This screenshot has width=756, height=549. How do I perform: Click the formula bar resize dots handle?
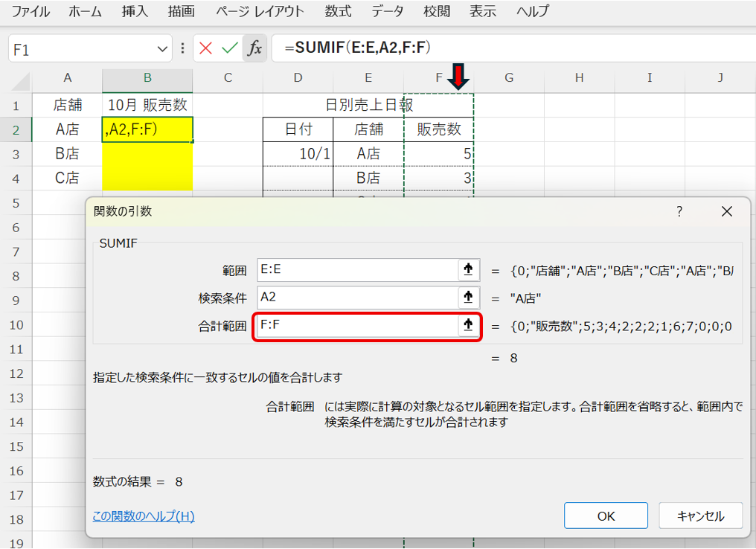pyautogui.click(x=183, y=49)
